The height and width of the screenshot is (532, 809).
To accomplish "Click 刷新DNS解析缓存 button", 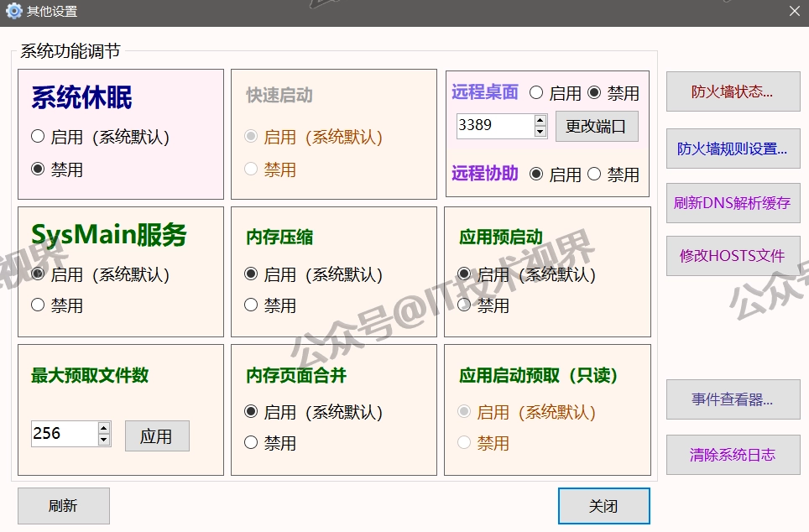I will point(733,203).
